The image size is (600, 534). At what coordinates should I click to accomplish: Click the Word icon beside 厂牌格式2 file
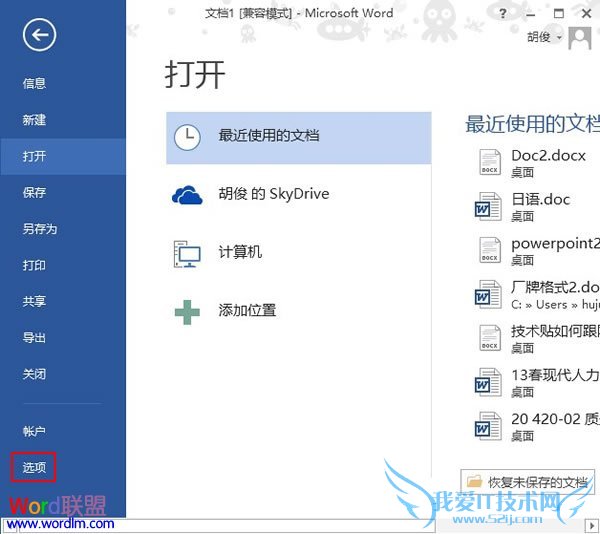coord(488,295)
